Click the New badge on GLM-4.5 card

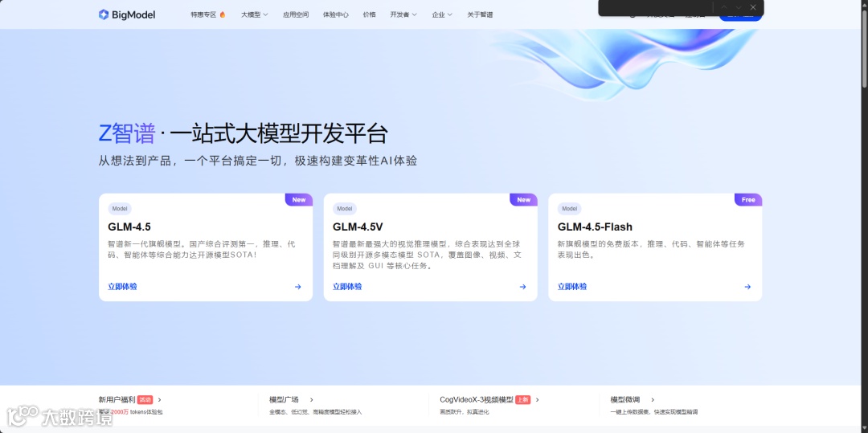click(299, 200)
